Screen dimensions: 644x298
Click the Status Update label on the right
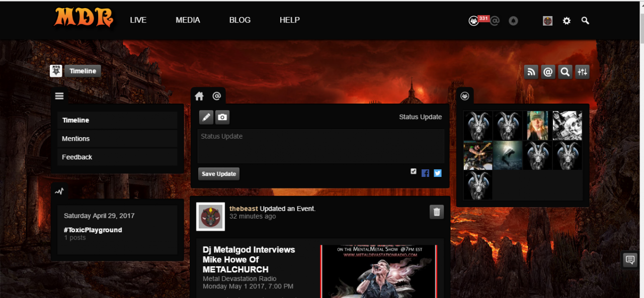pos(421,117)
